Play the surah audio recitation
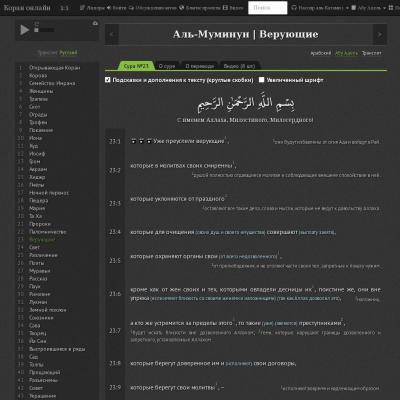 click(24, 30)
